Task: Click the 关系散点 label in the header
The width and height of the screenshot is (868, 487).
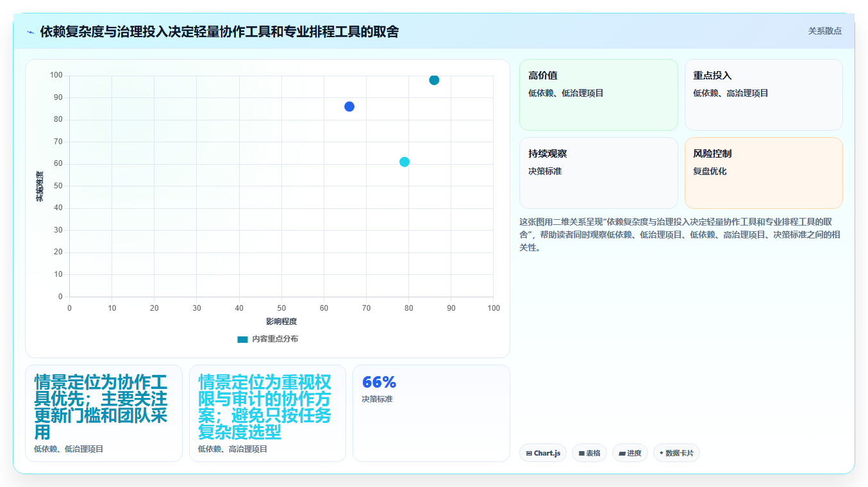Action: pyautogui.click(x=824, y=31)
